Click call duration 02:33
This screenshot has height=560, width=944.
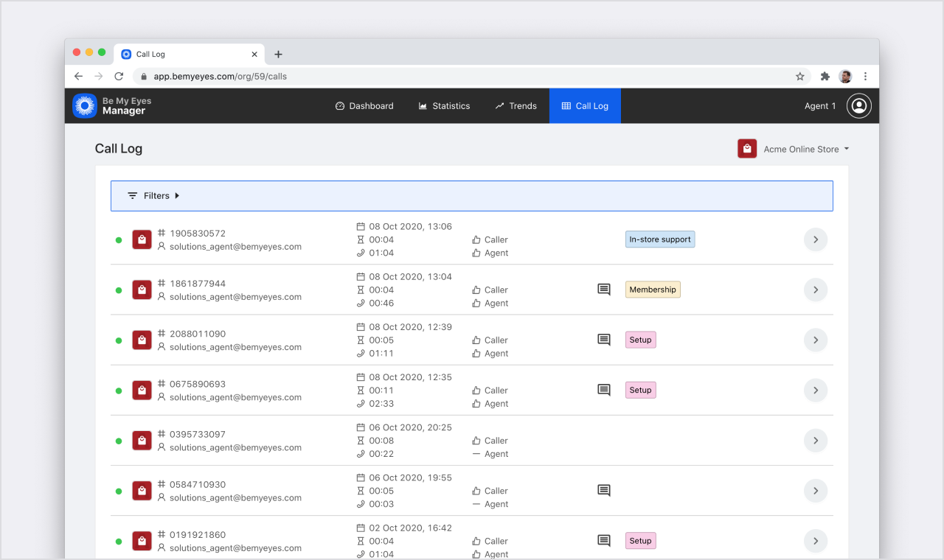coord(381,404)
